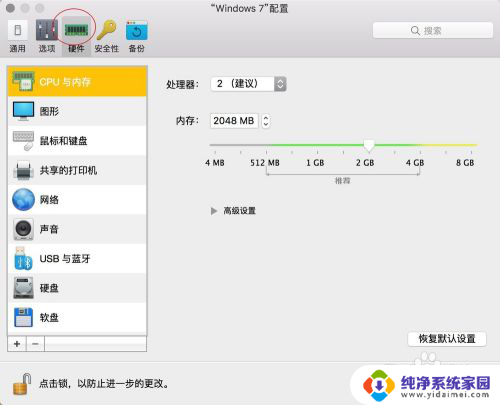Image resolution: width=500 pixels, height=405 pixels.
Task: Click the 2048 MB memory input field
Action: (234, 121)
